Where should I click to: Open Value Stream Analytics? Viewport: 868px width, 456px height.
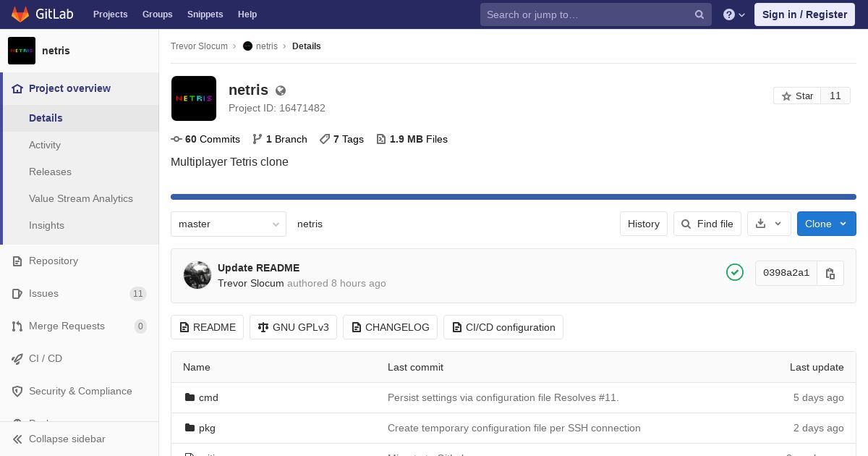[x=81, y=198]
